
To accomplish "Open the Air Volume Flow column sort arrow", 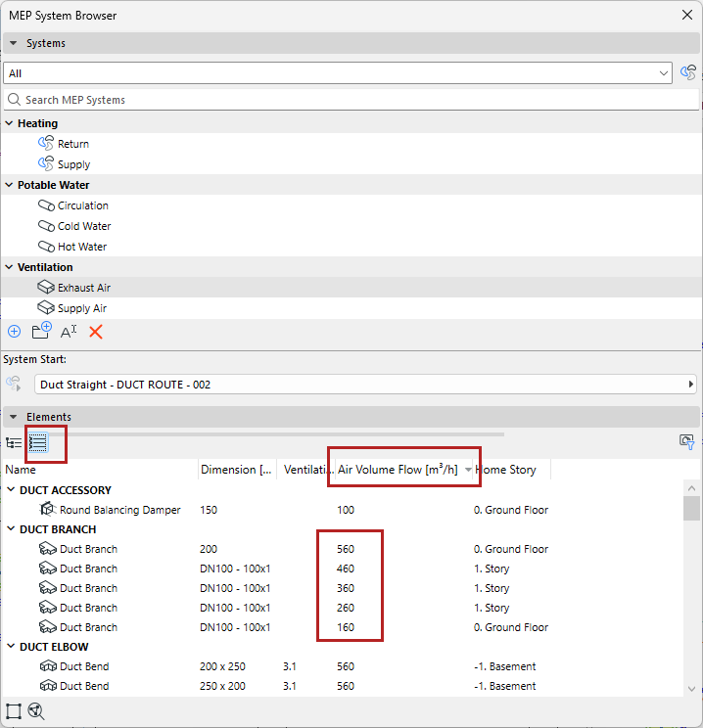I will 468,470.
